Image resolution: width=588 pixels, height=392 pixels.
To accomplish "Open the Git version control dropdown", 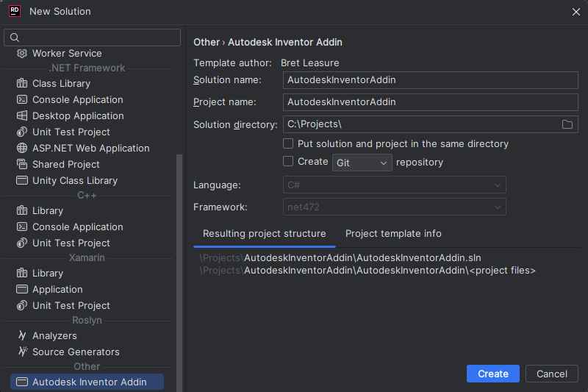I will (x=362, y=163).
